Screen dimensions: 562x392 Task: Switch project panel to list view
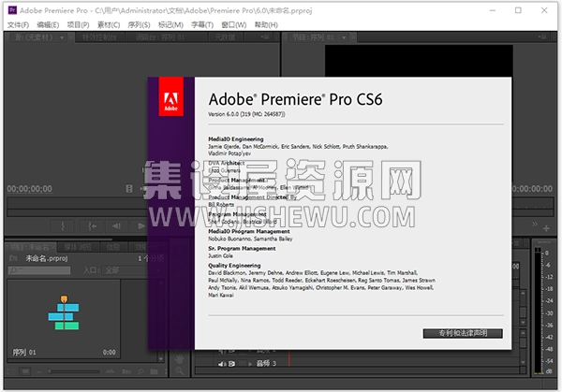10,372
